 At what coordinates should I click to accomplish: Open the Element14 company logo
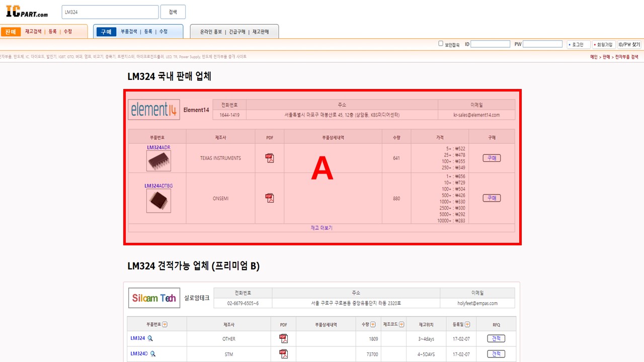tap(154, 110)
